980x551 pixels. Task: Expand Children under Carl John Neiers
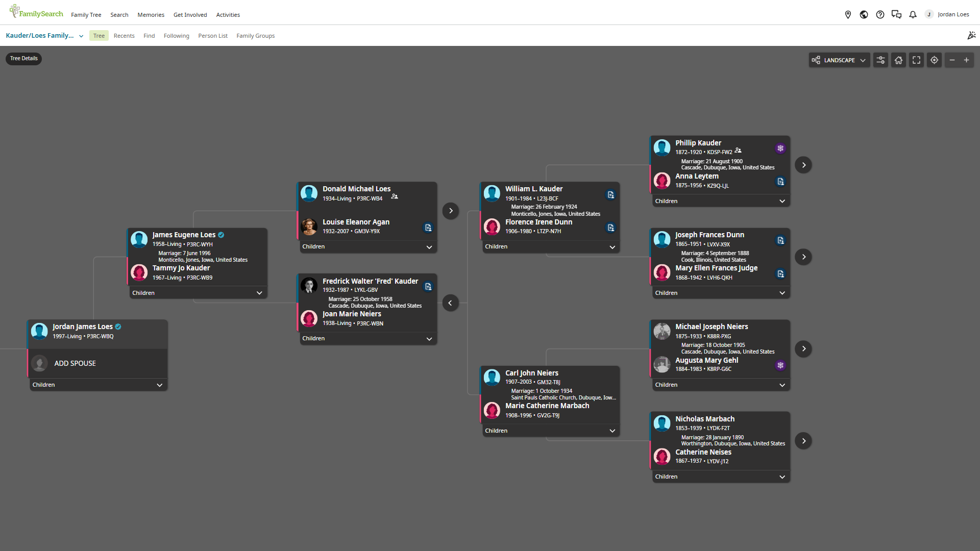tap(550, 431)
